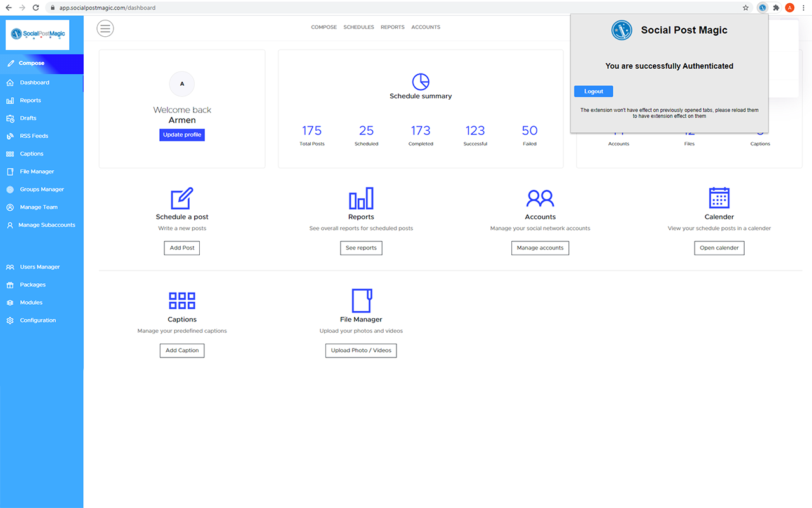This screenshot has width=812, height=508.
Task: Open ACCOUNTS in top navigation
Action: pos(426,27)
